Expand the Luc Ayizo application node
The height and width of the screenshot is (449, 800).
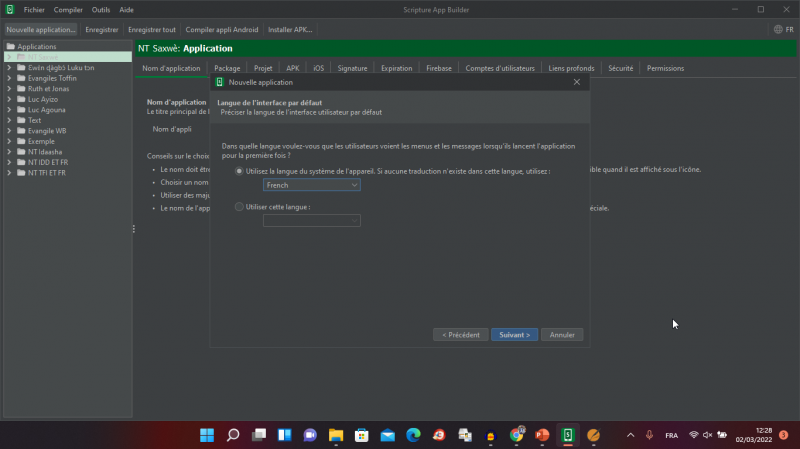(x=9, y=99)
